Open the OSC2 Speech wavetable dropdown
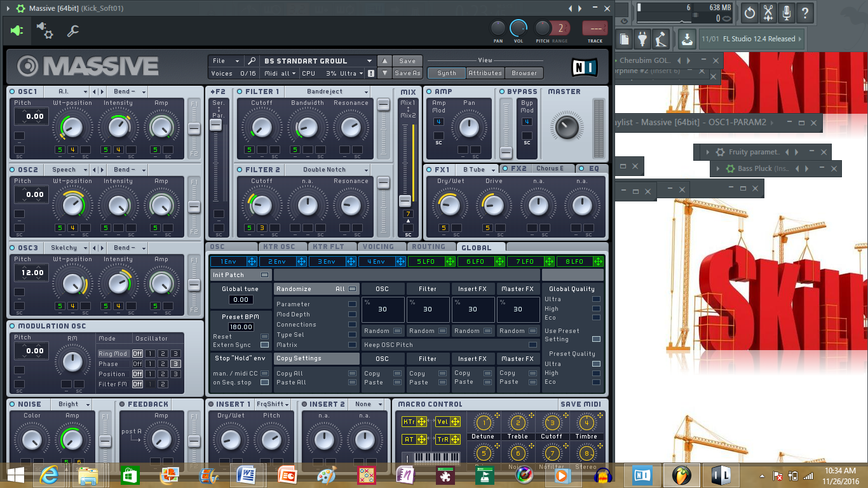The image size is (868, 488). 65,170
